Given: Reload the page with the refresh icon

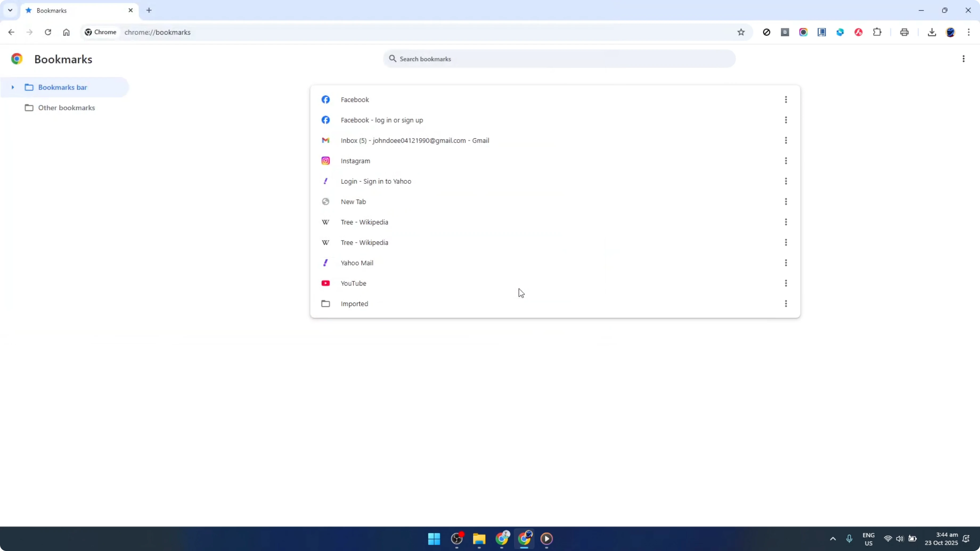Looking at the screenshot, I should pyautogui.click(x=48, y=32).
